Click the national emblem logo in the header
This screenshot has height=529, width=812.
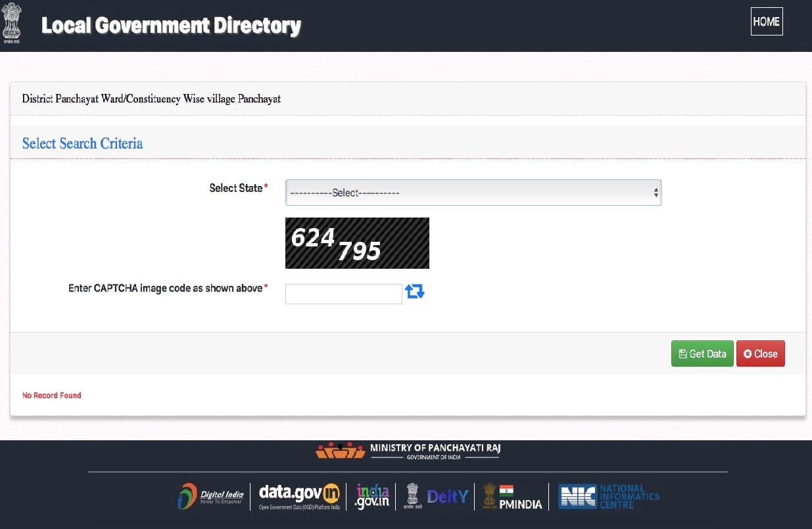(x=11, y=24)
